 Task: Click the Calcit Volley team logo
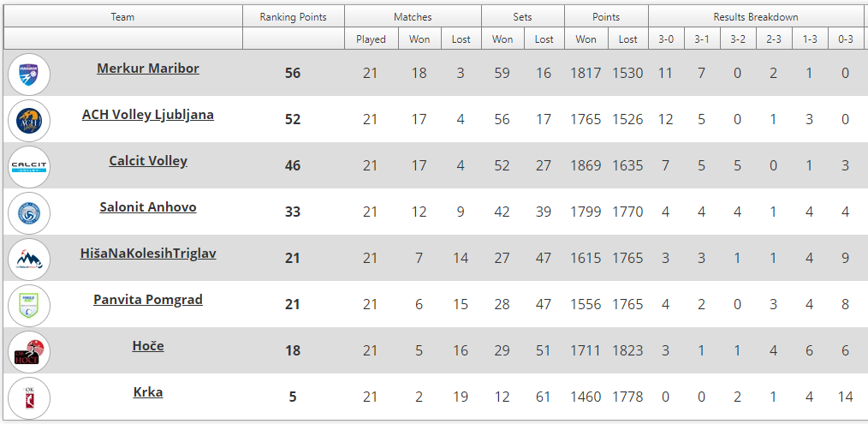point(29,166)
